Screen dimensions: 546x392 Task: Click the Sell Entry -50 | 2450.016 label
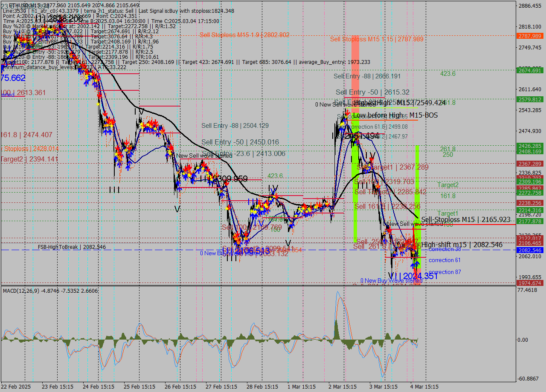point(240,142)
